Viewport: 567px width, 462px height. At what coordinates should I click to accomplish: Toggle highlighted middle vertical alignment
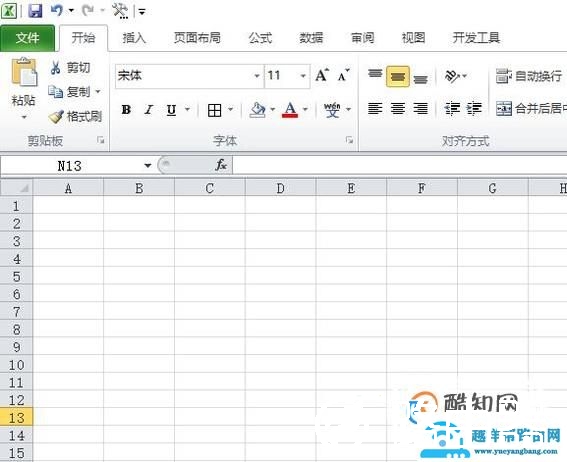pos(398,76)
